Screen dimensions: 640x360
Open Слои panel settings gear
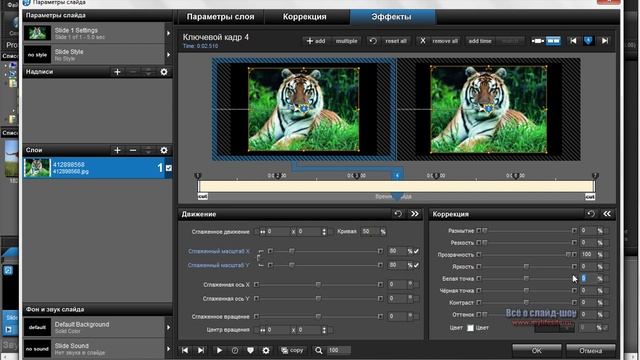click(x=164, y=150)
